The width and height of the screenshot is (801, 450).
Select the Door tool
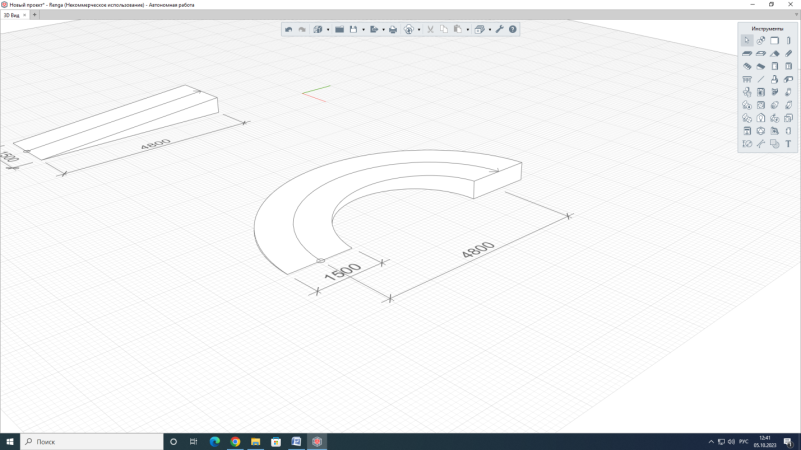pos(774,66)
